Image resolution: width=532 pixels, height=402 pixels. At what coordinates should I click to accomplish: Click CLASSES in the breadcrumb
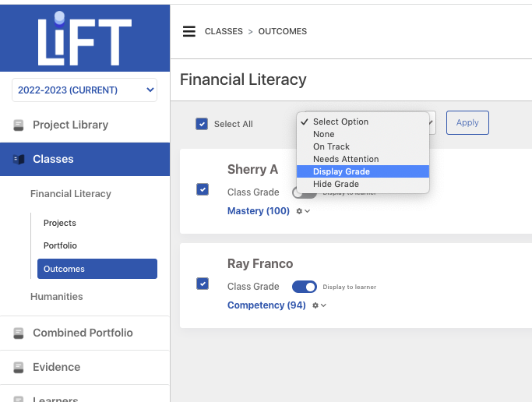tap(224, 31)
